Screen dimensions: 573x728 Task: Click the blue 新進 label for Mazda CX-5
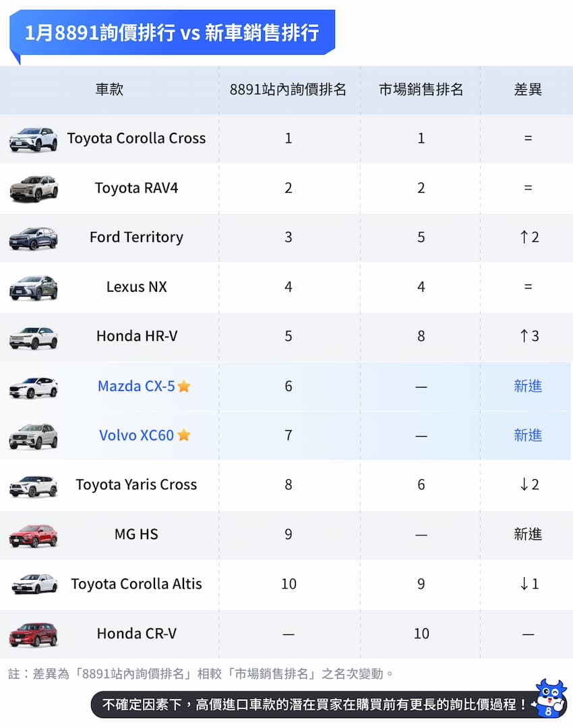528,386
